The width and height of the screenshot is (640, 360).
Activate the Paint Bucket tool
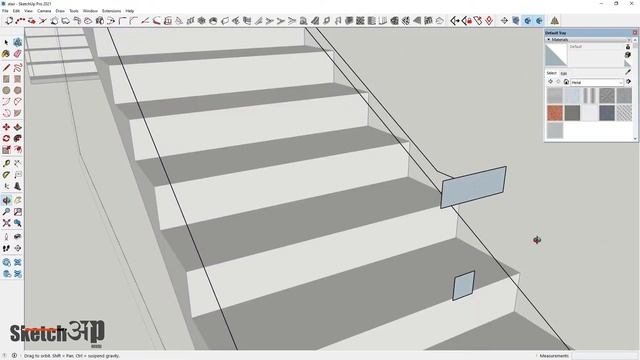pyautogui.click(x=6, y=54)
